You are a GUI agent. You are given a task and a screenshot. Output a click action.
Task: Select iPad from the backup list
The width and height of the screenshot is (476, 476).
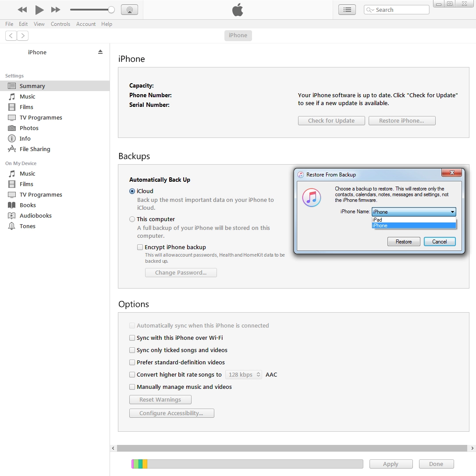click(377, 220)
